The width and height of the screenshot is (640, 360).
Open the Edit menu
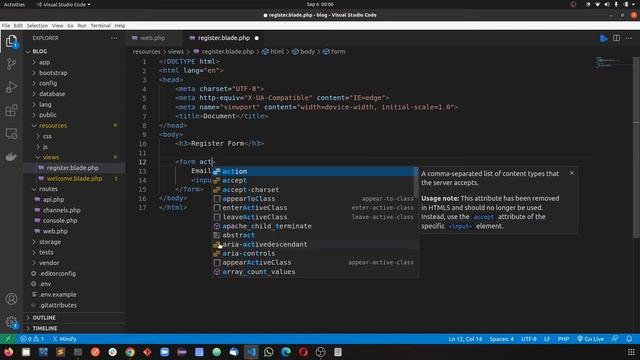18,25
